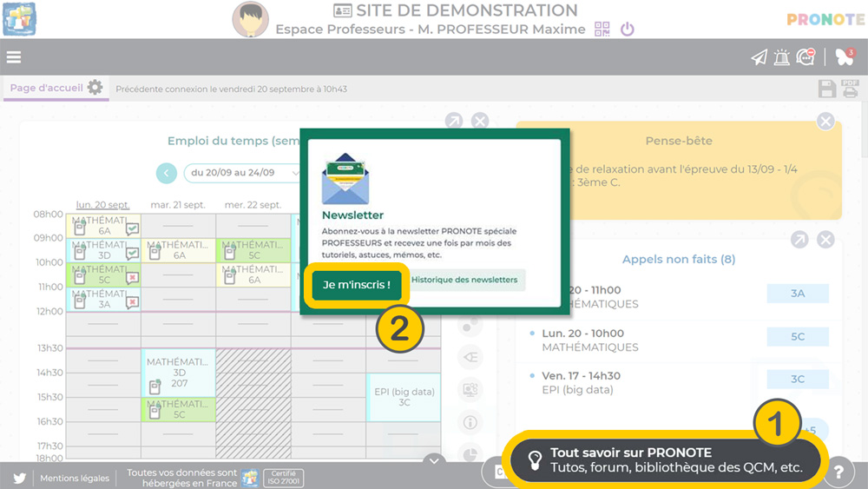Open the alert siren icon
This screenshot has width=868, height=489.
pos(782,57)
